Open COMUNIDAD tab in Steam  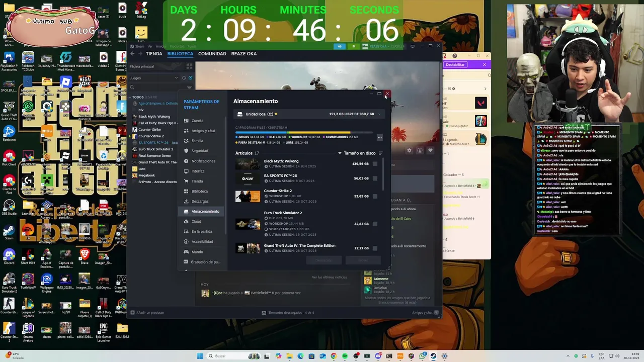point(212,54)
